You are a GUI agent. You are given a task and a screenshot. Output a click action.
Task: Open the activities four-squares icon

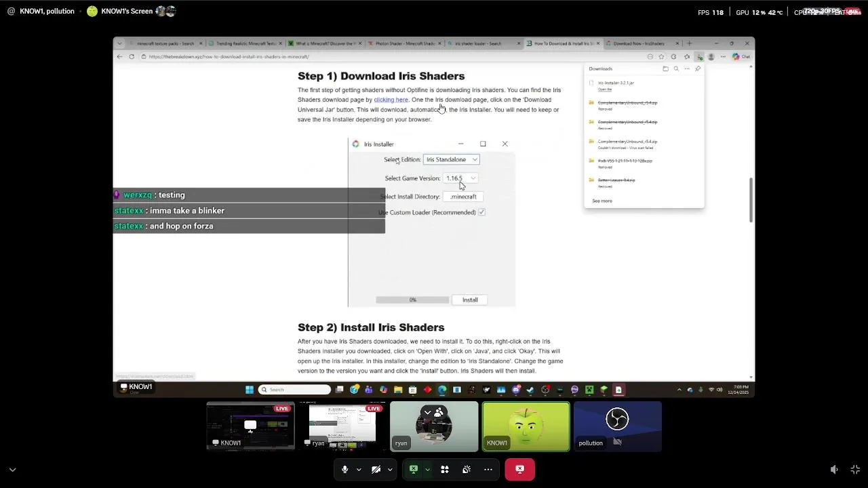[445, 469]
